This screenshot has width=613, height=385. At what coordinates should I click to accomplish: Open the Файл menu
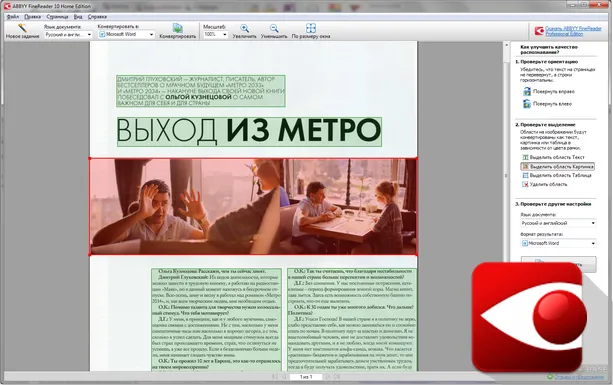point(13,17)
